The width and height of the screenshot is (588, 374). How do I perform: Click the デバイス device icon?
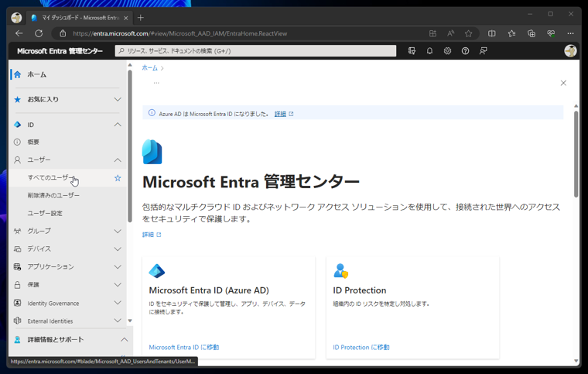click(x=17, y=249)
